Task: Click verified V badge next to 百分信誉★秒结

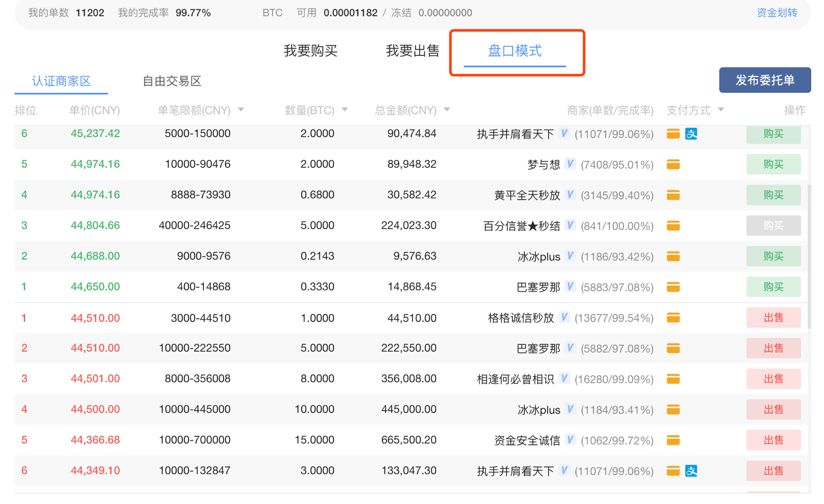Action: tap(570, 225)
